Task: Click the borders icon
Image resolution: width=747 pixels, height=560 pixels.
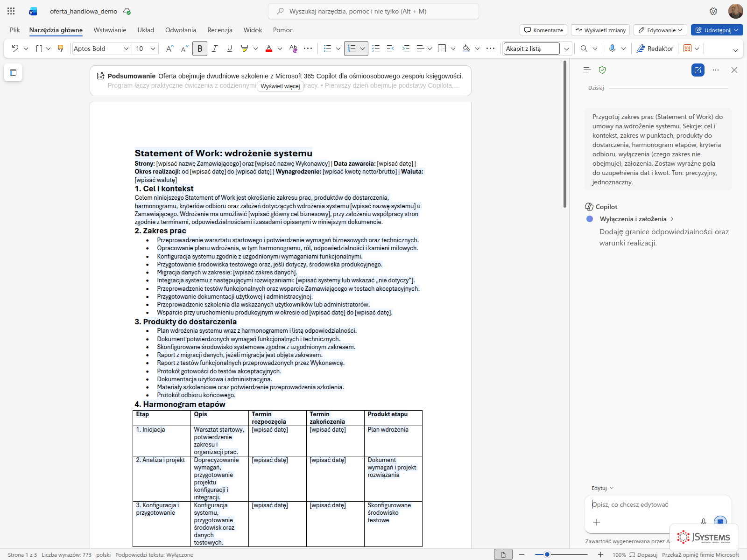Action: pos(442,49)
